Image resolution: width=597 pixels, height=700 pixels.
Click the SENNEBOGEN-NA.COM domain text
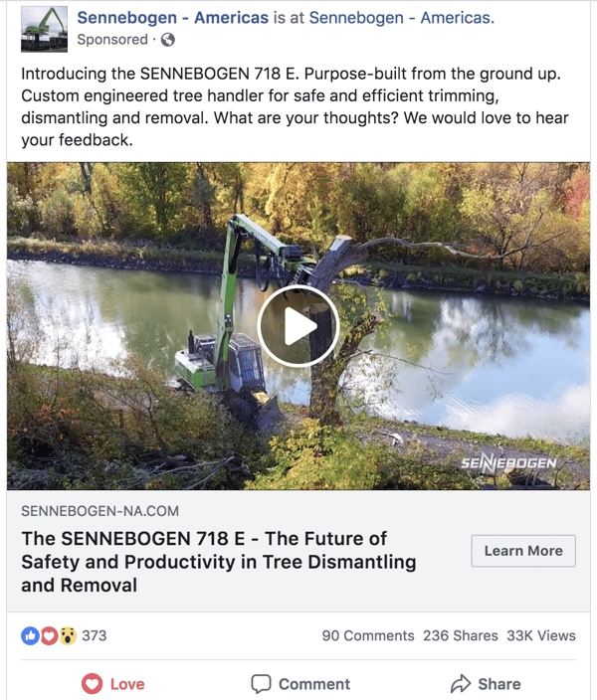100,511
